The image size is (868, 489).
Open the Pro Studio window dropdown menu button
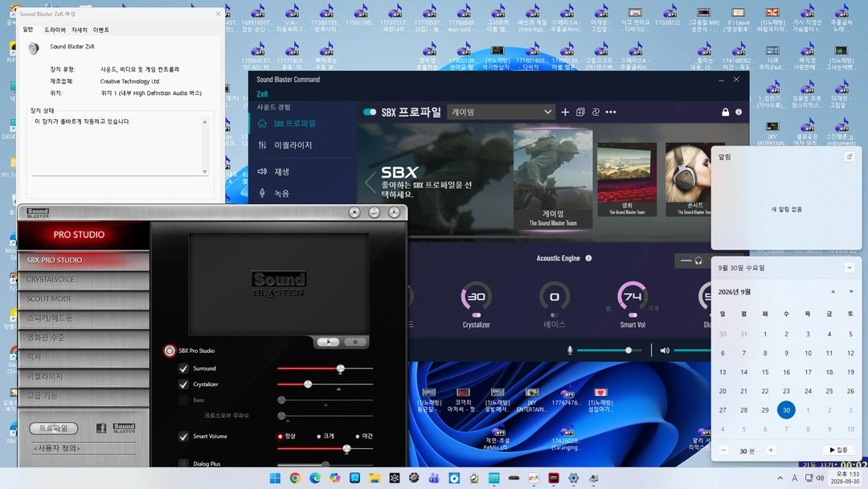point(354,212)
